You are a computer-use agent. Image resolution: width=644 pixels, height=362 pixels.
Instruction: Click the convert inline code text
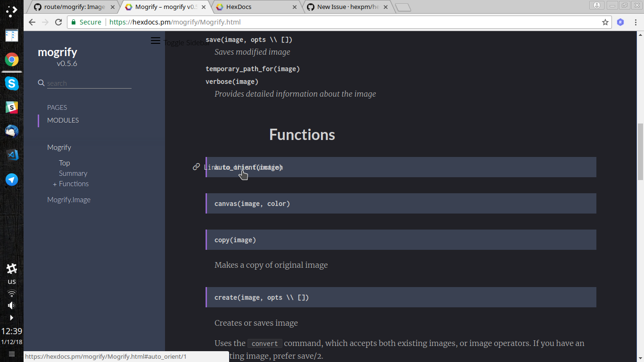coord(264,344)
